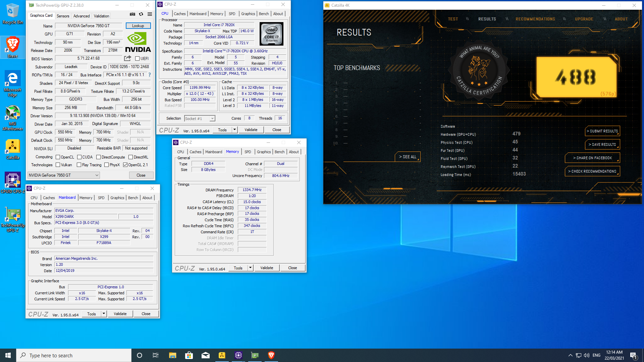Select MSI Afterburner desktop icon

point(13,118)
